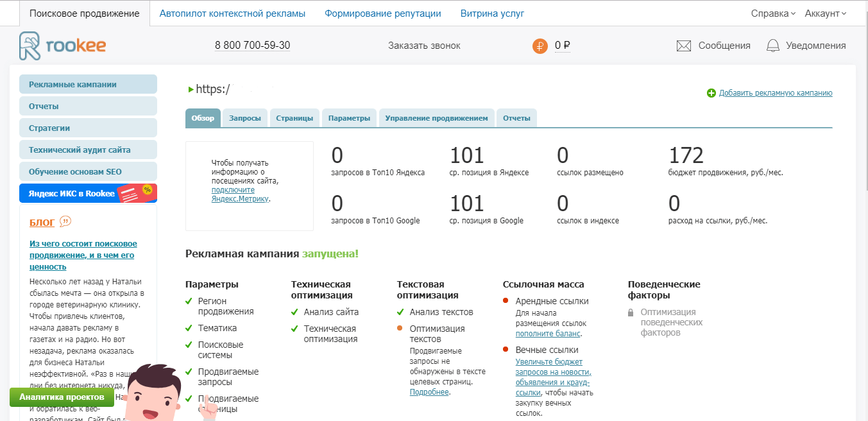
Task: Open the Аккаунт dropdown menu
Action: 826,13
